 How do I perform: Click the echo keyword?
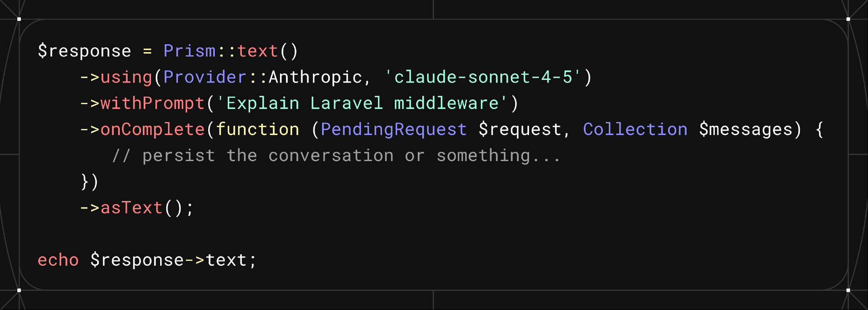pyautogui.click(x=58, y=260)
